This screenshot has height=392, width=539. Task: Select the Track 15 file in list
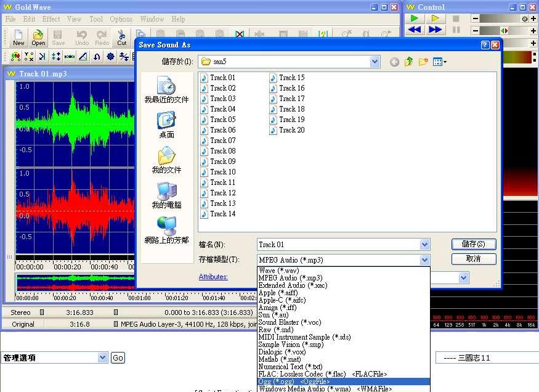tap(291, 78)
